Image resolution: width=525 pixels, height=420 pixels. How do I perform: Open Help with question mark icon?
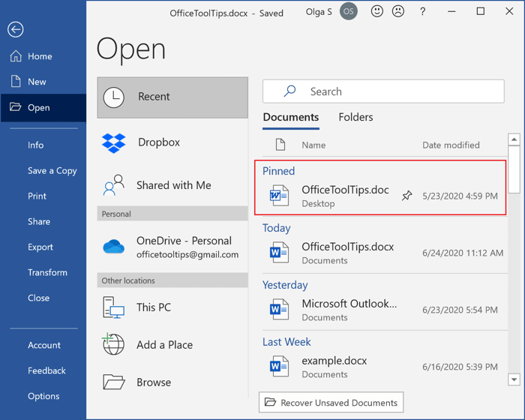coord(422,12)
